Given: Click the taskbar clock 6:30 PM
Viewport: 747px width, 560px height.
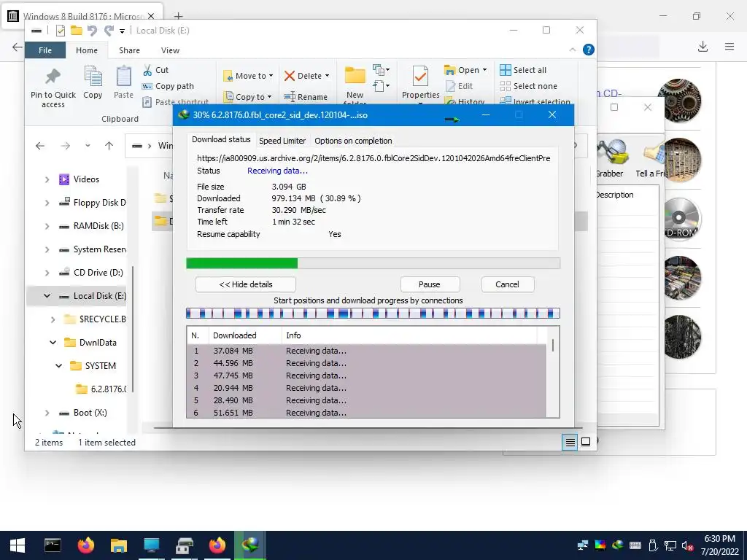Looking at the screenshot, I should point(720,539).
